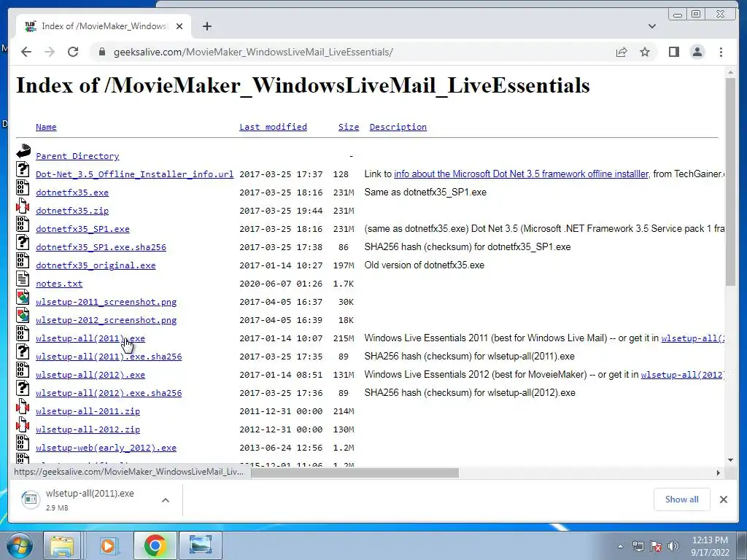The height and width of the screenshot is (560, 747).
Task: Click Show all downloads button
Action: pos(682,499)
